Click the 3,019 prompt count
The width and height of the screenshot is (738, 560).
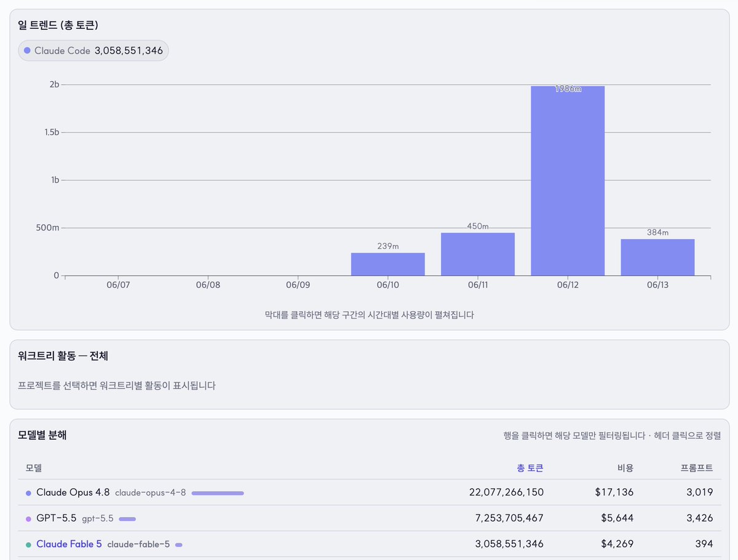click(700, 492)
